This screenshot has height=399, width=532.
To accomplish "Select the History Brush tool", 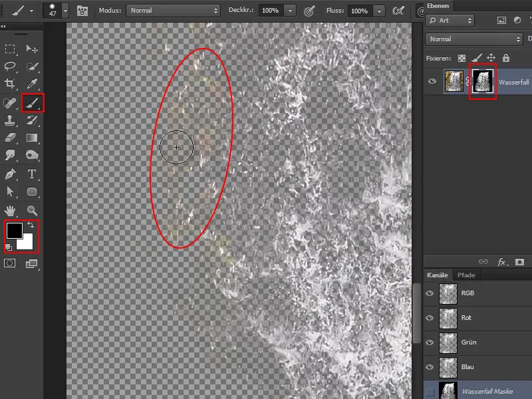I will point(32,120).
